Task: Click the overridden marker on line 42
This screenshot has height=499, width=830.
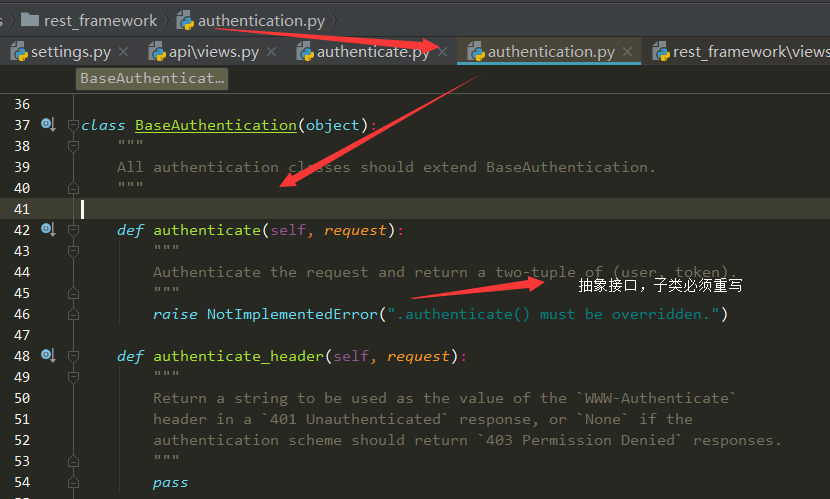Action: [x=48, y=230]
